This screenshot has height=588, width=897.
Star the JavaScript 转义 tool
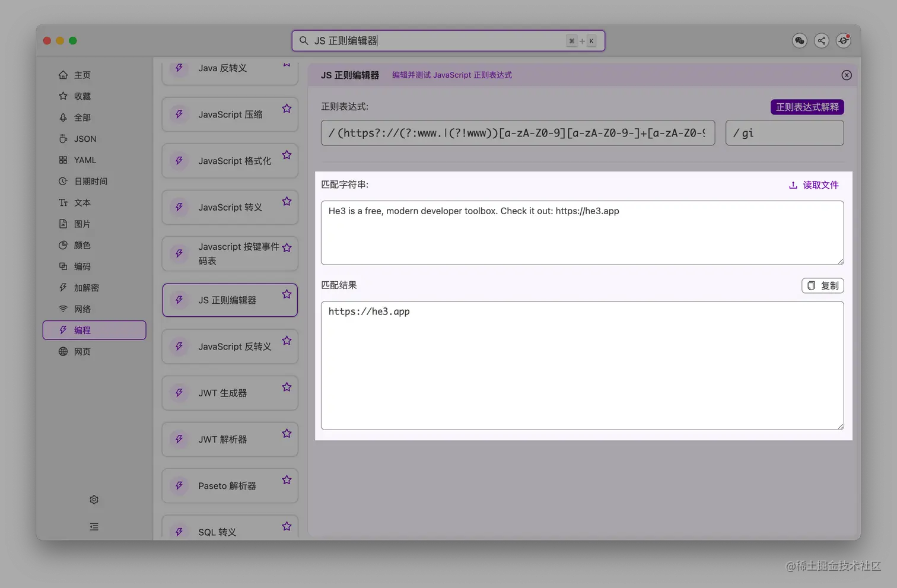click(x=287, y=201)
